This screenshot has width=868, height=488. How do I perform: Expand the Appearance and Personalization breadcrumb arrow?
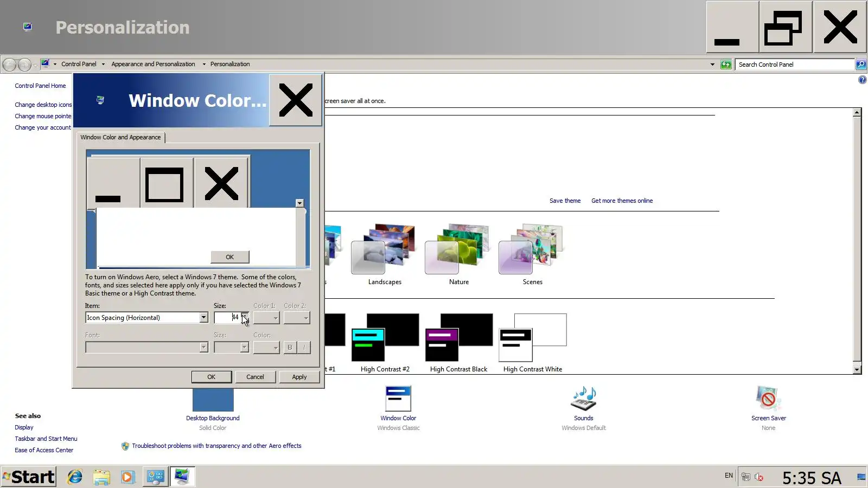click(x=204, y=64)
